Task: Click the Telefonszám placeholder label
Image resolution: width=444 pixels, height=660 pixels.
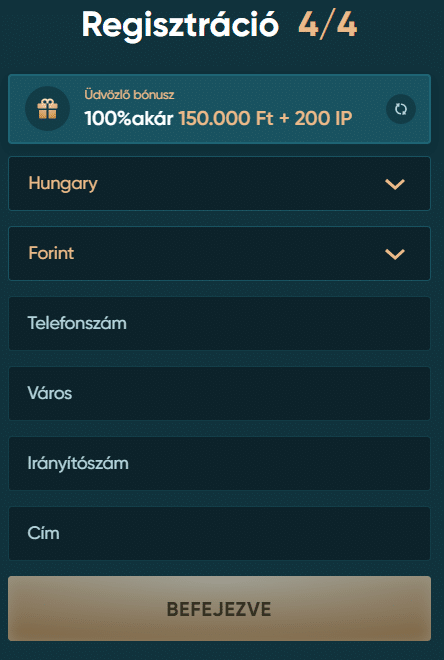Action: pyautogui.click(x=77, y=323)
